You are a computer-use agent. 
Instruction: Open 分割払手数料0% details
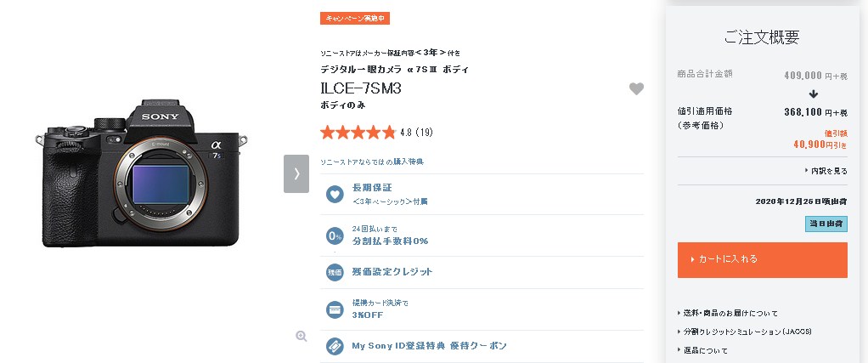[x=391, y=241]
